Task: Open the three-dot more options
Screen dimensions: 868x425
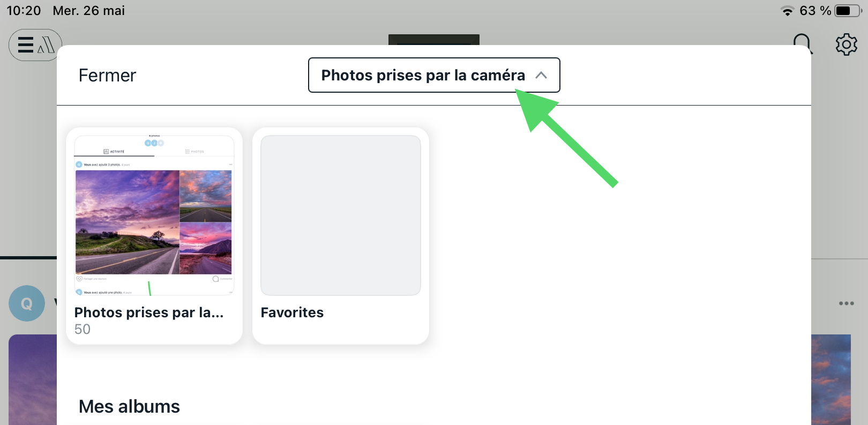Action: [x=846, y=303]
